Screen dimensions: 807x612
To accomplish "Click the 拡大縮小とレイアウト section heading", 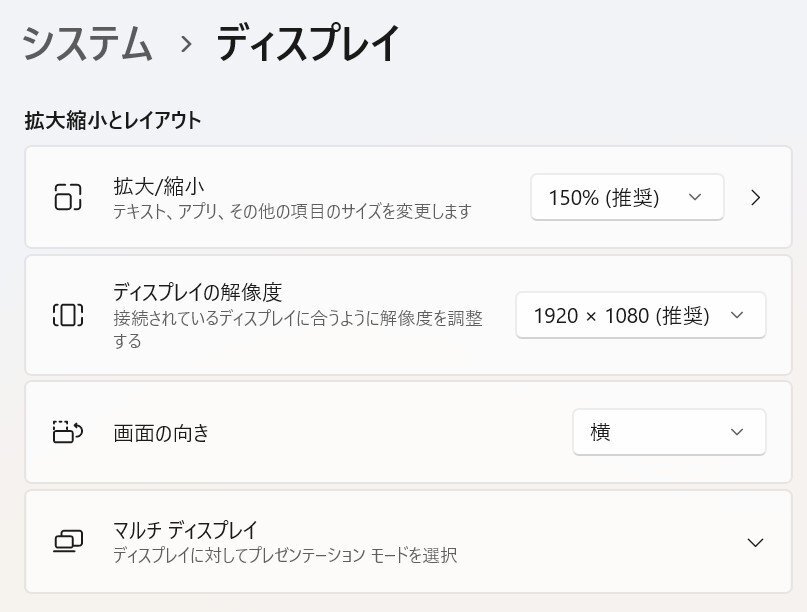I will click(113, 121).
